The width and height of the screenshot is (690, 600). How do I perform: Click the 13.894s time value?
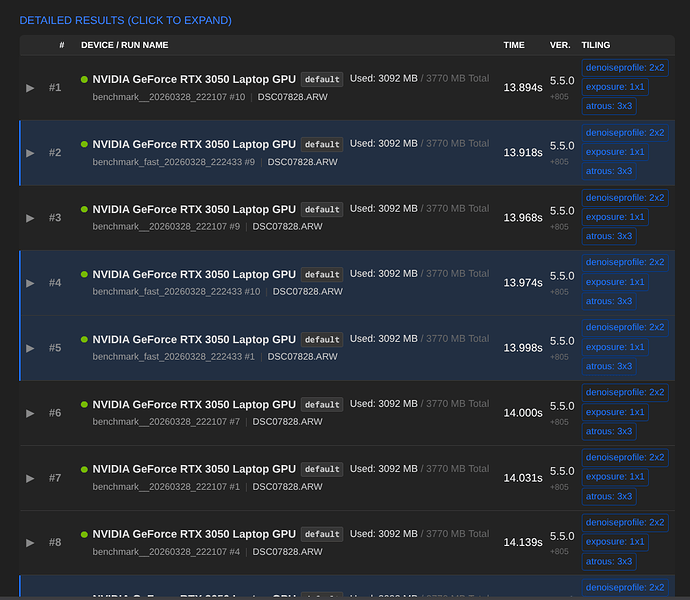coord(523,88)
